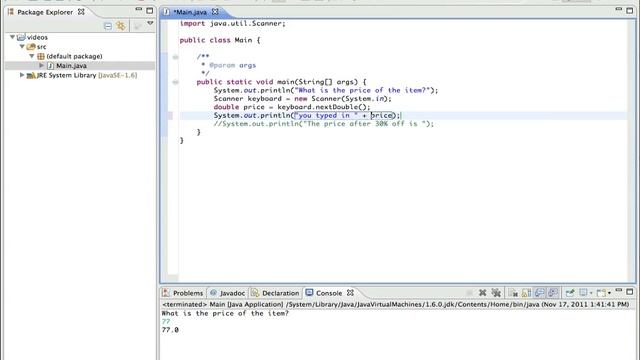Screen dimensions: 640x360
Task: Switch to the *Main.java editor tab
Action: 190,12
